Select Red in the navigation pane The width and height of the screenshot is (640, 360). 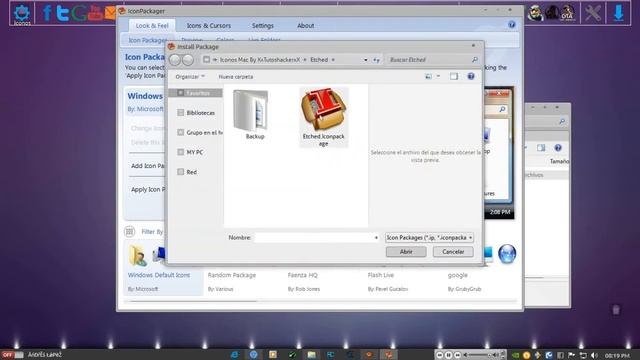[x=187, y=172]
